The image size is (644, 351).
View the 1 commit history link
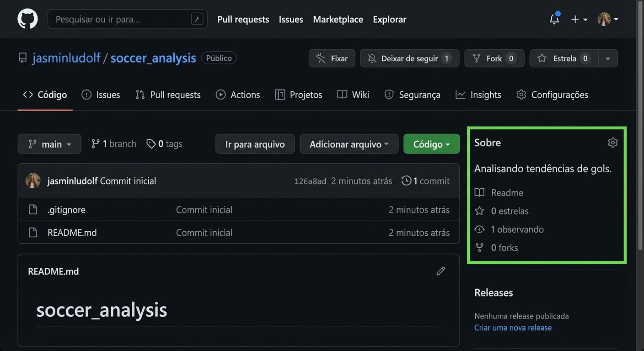click(x=425, y=181)
